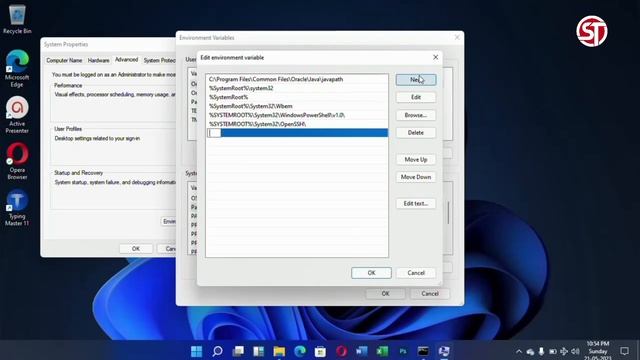Open Excel from the taskbar
Image resolution: width=640 pixels, height=360 pixels.
point(382,351)
